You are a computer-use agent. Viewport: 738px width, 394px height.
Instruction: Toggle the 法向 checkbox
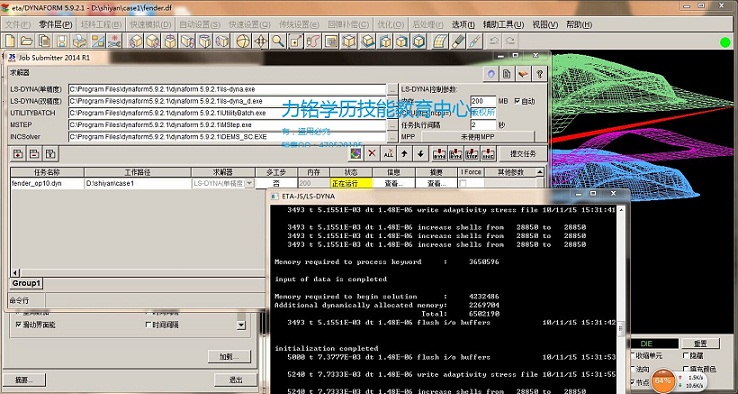(x=634, y=370)
